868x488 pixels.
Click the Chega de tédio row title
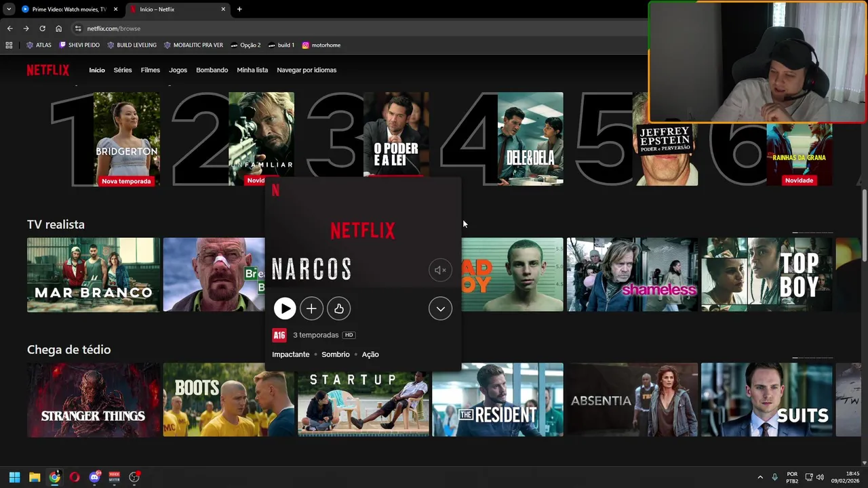(x=68, y=350)
